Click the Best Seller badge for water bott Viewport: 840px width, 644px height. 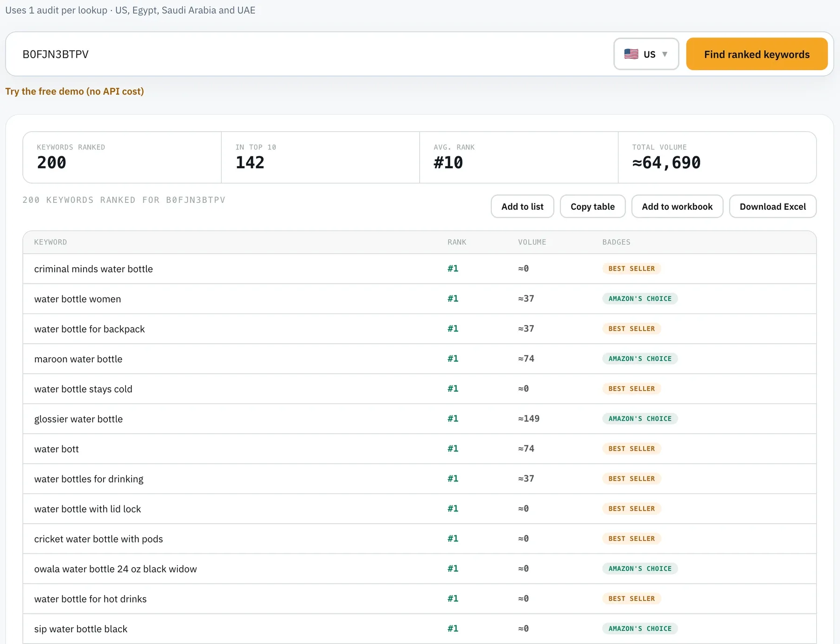631,449
